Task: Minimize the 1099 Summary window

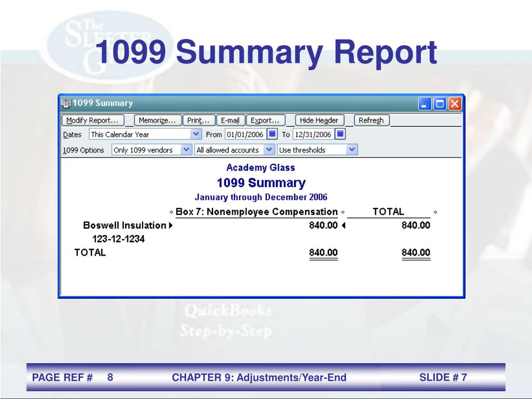Action: (x=424, y=103)
